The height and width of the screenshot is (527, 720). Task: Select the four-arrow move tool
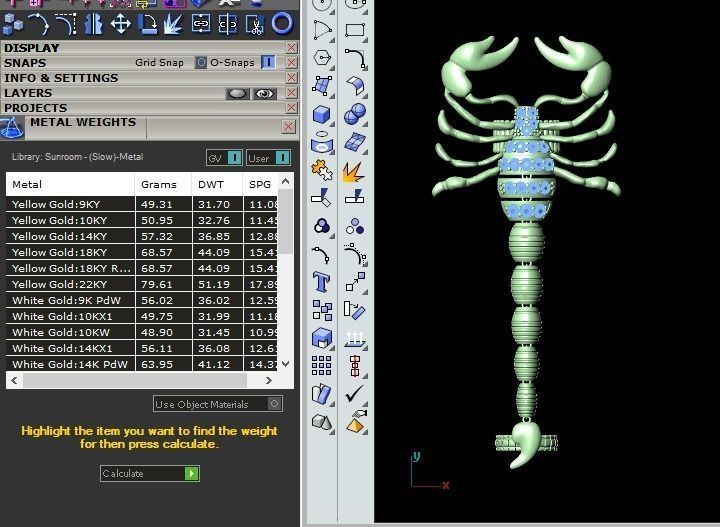coord(120,24)
